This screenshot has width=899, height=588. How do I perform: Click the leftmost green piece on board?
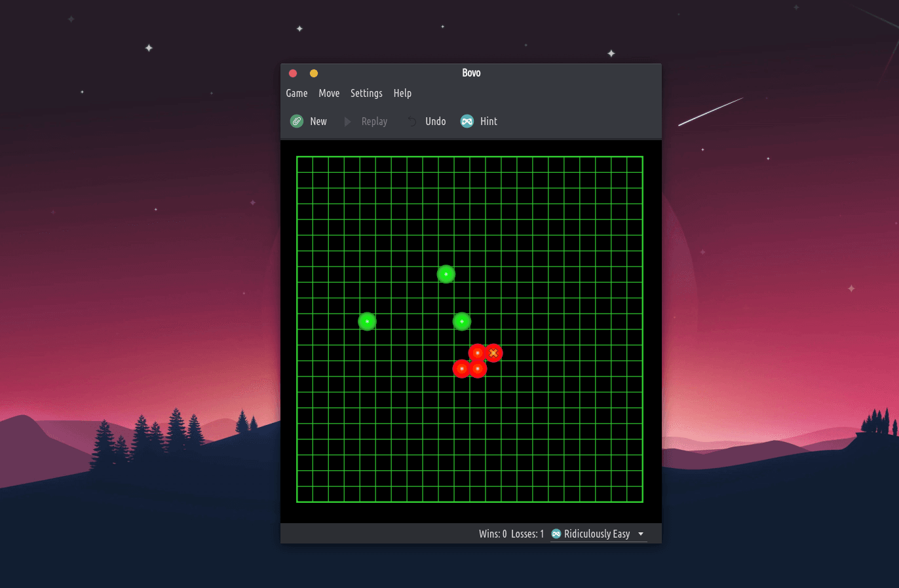coord(367,322)
